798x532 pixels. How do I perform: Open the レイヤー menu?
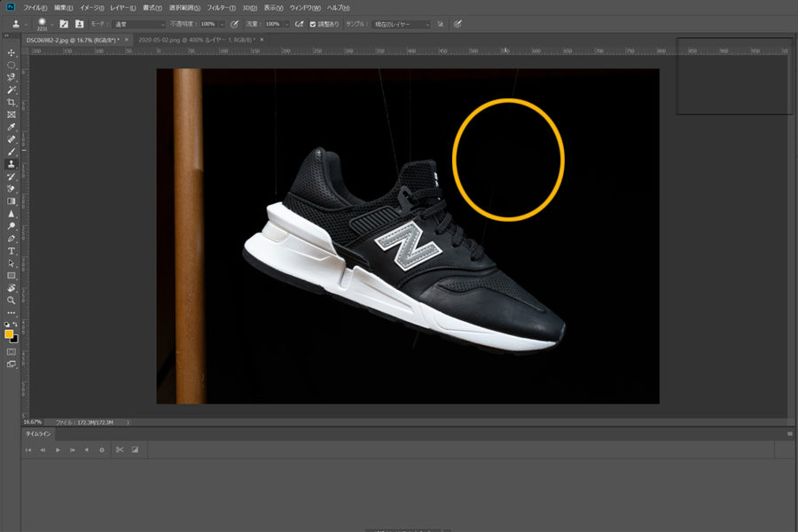tap(123, 8)
